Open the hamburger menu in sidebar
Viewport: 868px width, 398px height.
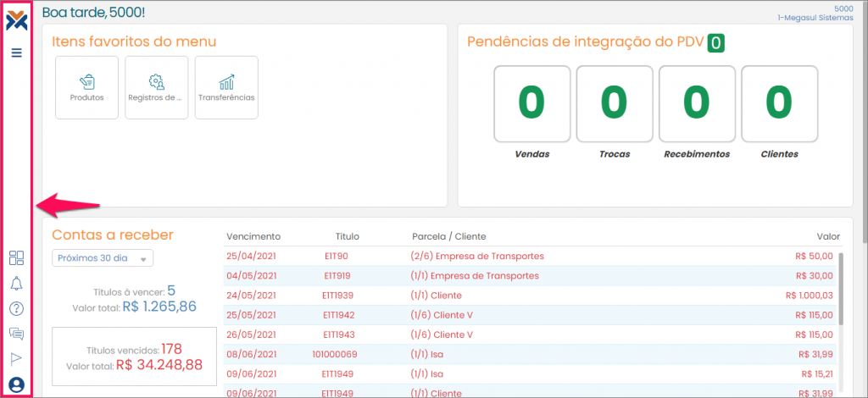[x=16, y=53]
